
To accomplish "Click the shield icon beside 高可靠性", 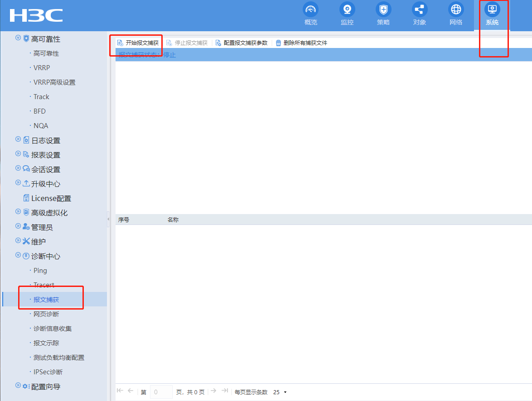I will [x=26, y=38].
